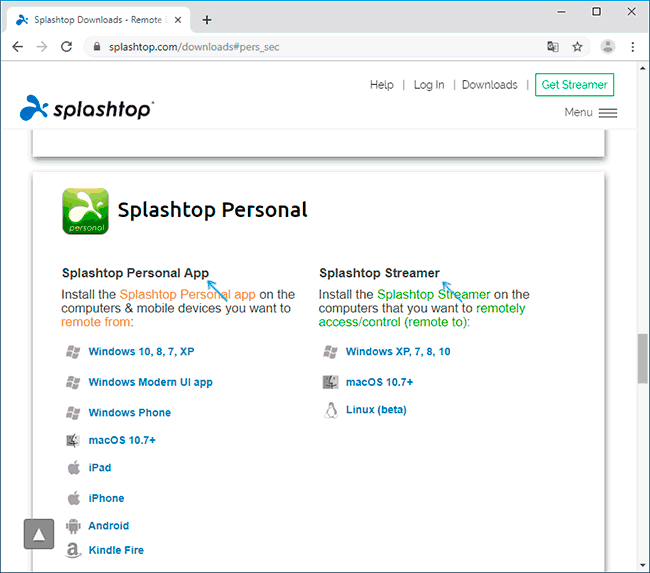The height and width of the screenshot is (573, 650).
Task: Open the Downloads link in header
Action: 490,85
